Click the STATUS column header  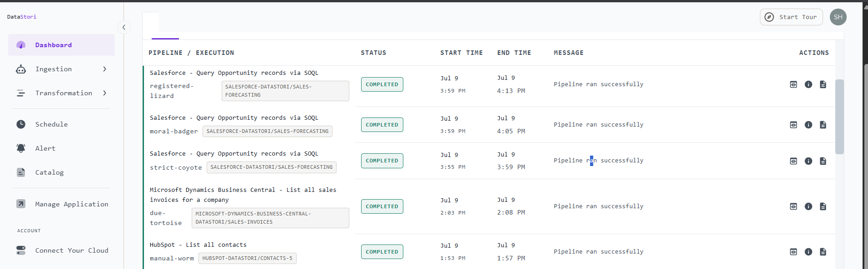tap(373, 53)
